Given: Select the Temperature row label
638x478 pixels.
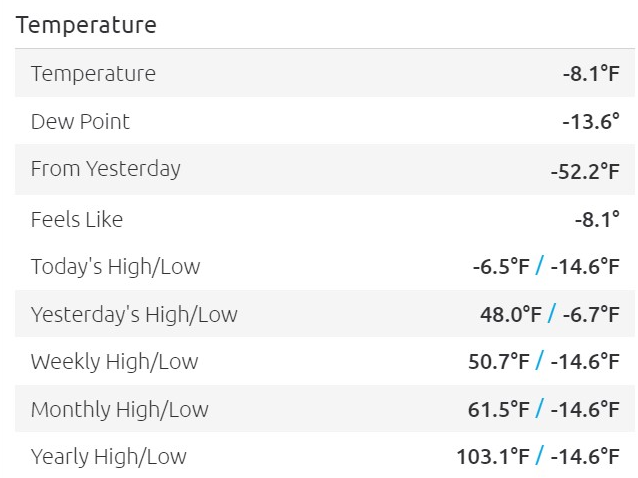Looking at the screenshot, I should [x=93, y=73].
